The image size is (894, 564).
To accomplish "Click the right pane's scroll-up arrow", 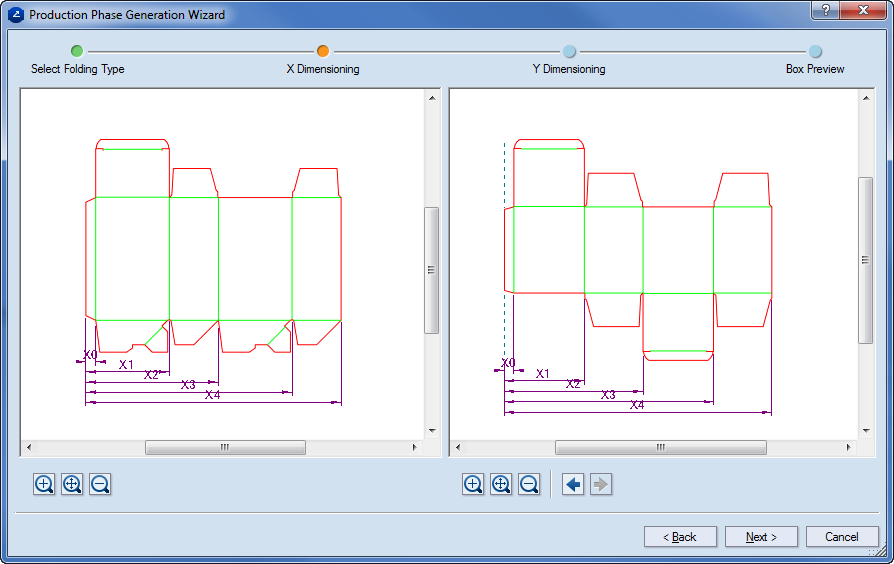I will click(x=866, y=98).
